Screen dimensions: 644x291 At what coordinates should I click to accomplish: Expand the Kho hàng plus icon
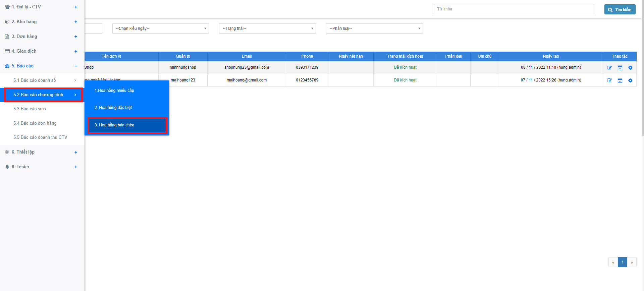pos(76,22)
